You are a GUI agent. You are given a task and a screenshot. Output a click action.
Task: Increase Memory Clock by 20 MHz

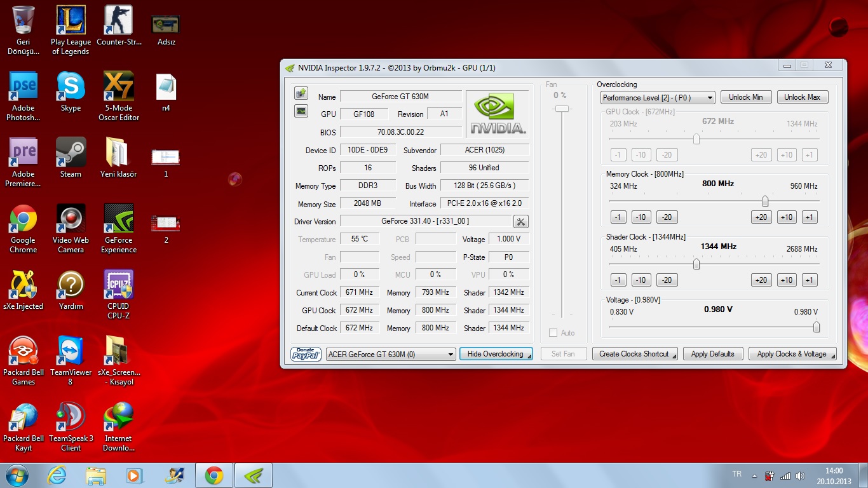tap(761, 217)
